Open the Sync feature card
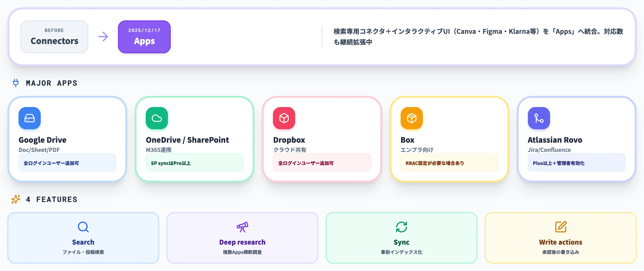Image resolution: width=644 pixels, height=271 pixels. pos(402,238)
